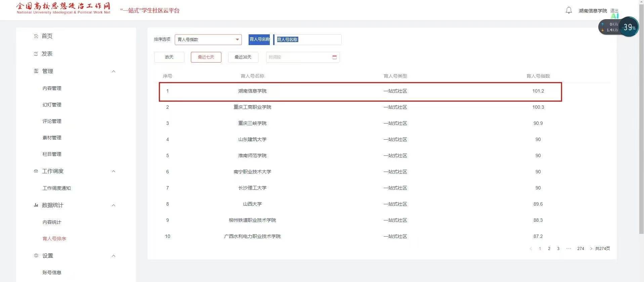
Task: Collapse the 设置 menu section
Action: (114, 255)
